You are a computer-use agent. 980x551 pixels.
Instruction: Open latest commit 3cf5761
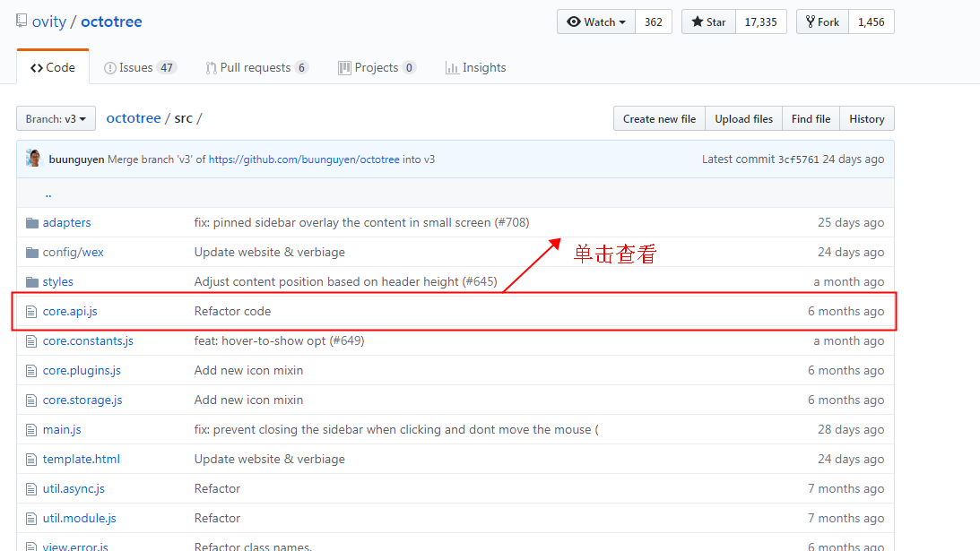click(x=798, y=159)
